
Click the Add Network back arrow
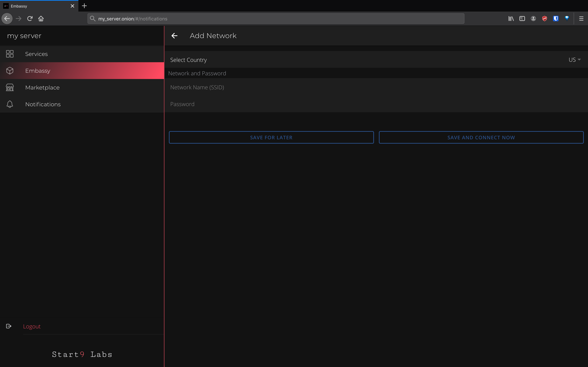(174, 36)
